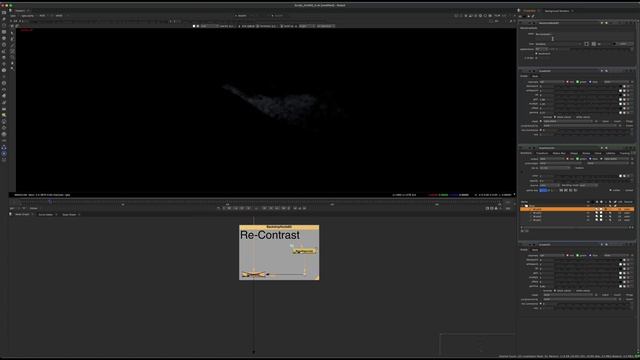Toggle blue channel in first Grade panel

[x=590, y=82]
